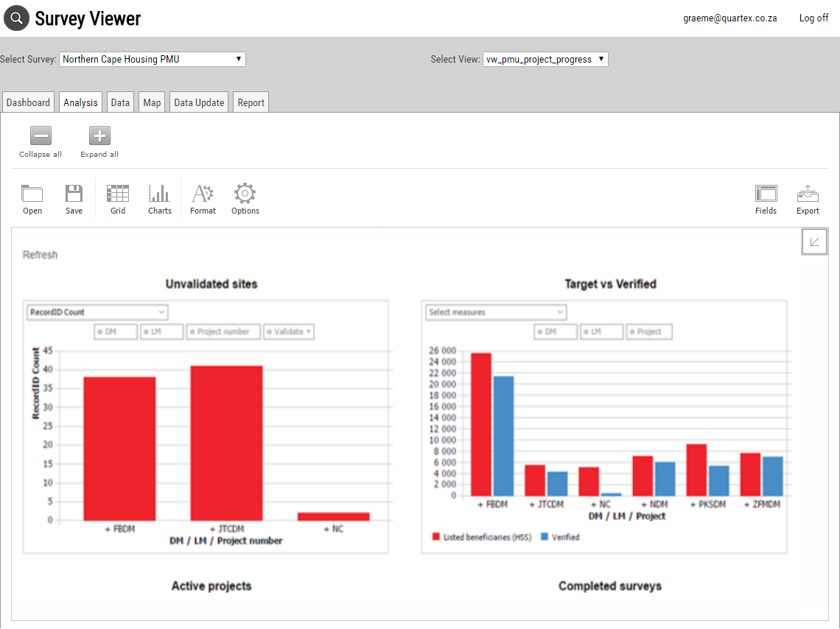This screenshot has width=840, height=629.
Task: Click the Completed surveys heading
Action: tap(610, 586)
